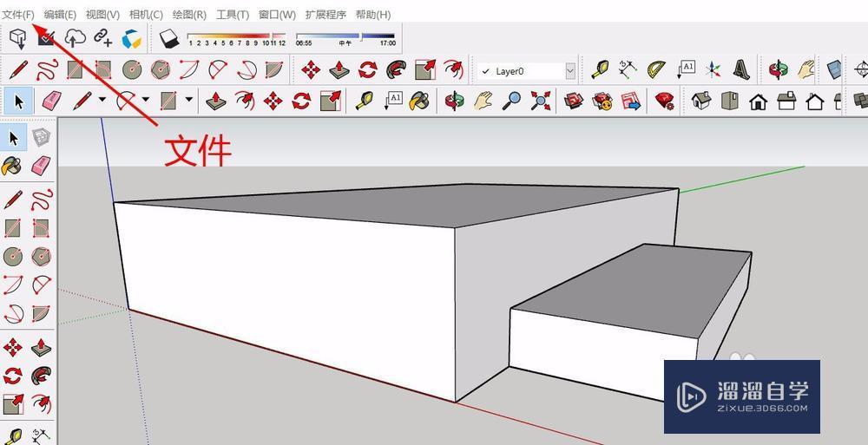Open the 绘图(R) menu

point(189,15)
